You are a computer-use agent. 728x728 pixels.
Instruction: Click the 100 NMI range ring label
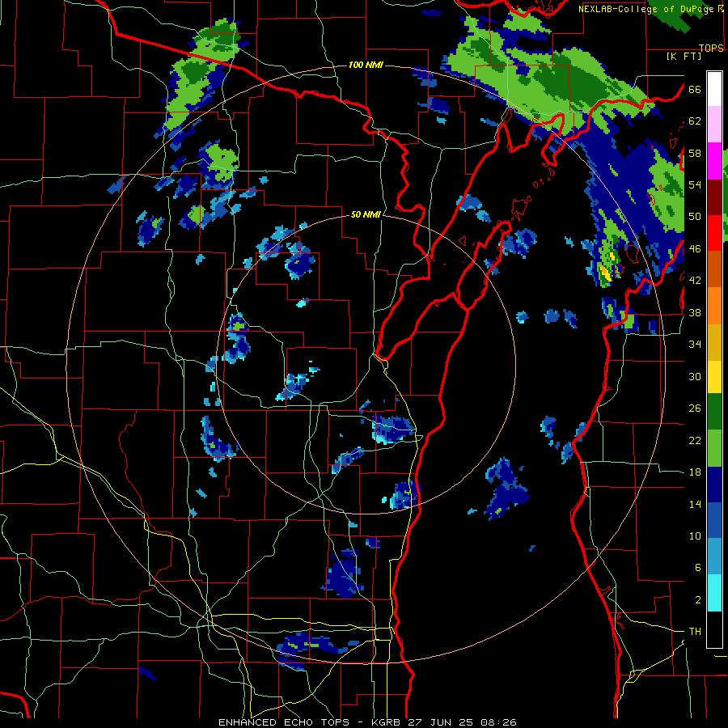[x=366, y=65]
